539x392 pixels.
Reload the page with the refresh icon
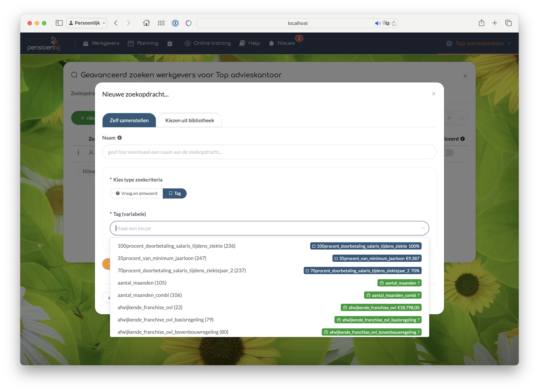click(394, 23)
